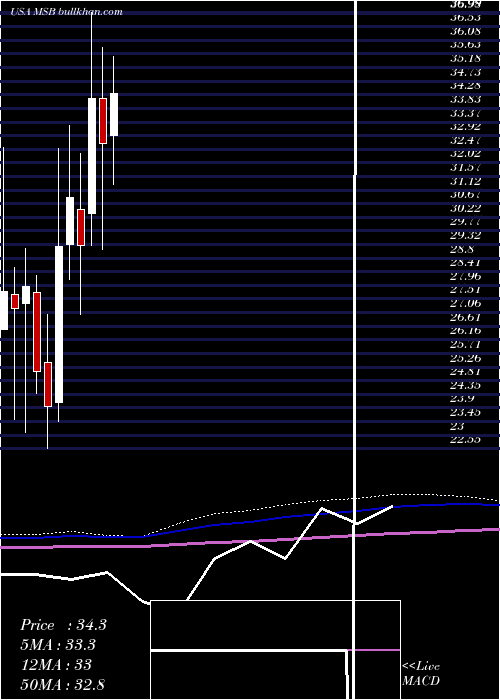Click the 29.32 price label
Viewport: 500px width, 700px height.
pos(466,236)
